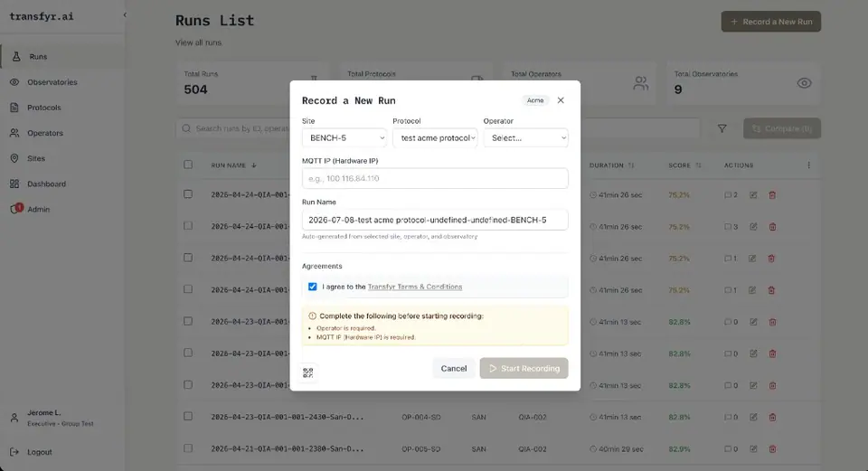Sort table by Score column
The image size is (868, 471).
(x=684, y=165)
